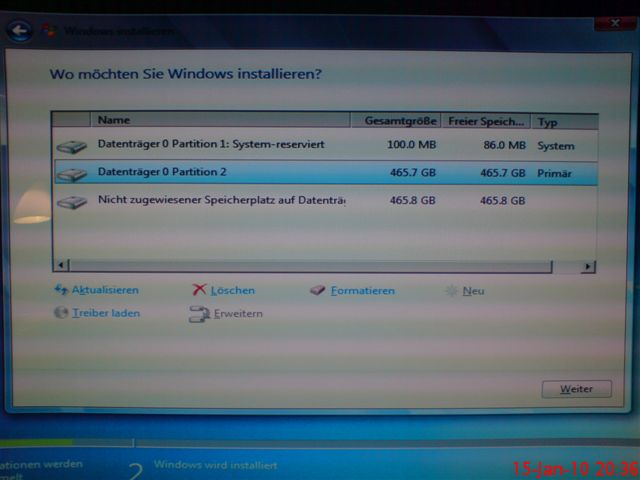Image resolution: width=640 pixels, height=480 pixels.
Task: Click the Formatieren eraser icon
Action: tap(318, 290)
